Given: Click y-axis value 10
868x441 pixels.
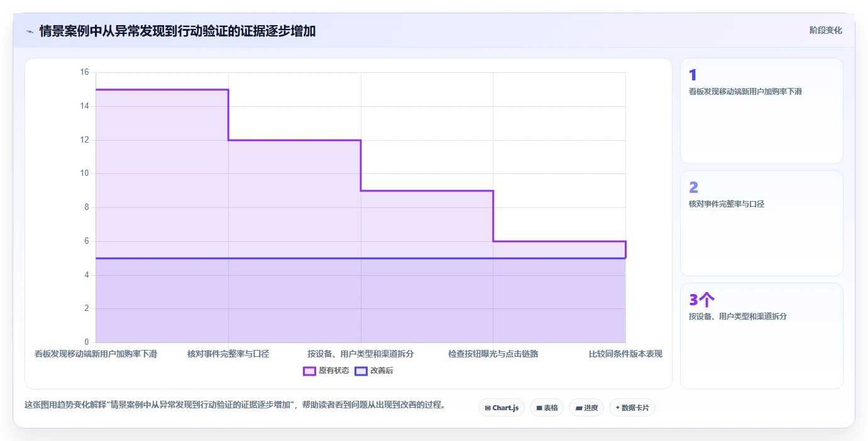Looking at the screenshot, I should click(x=84, y=173).
